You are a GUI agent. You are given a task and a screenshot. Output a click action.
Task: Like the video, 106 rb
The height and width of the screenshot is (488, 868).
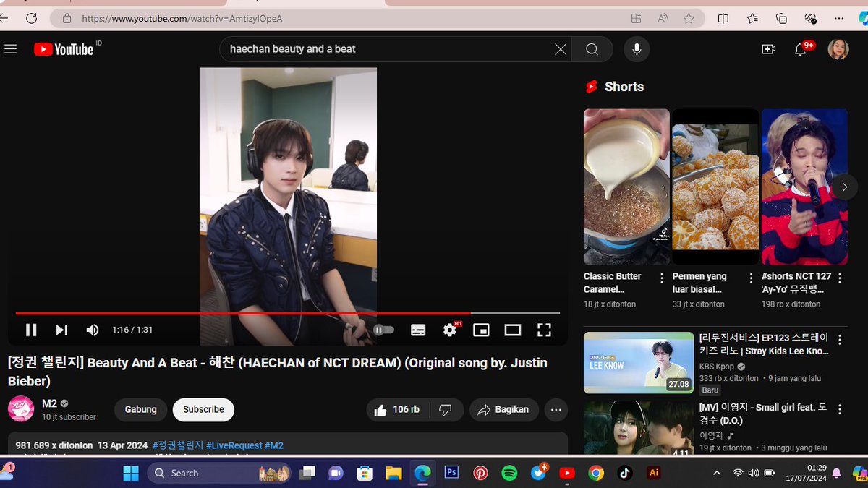[398, 409]
